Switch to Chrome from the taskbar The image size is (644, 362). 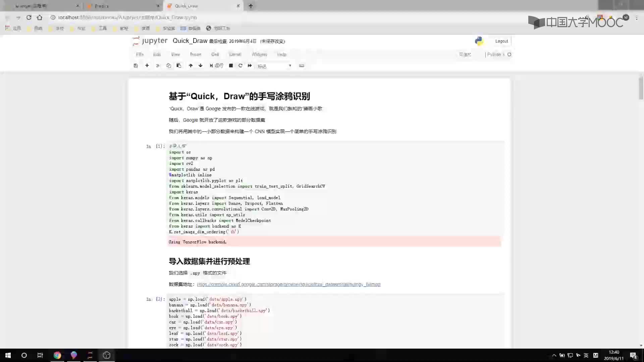tap(57, 355)
